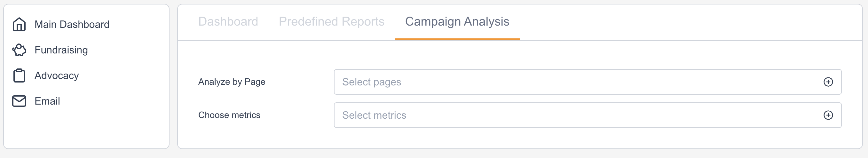Open the Advocacy sidebar item
This screenshot has width=868, height=158.
(57, 75)
